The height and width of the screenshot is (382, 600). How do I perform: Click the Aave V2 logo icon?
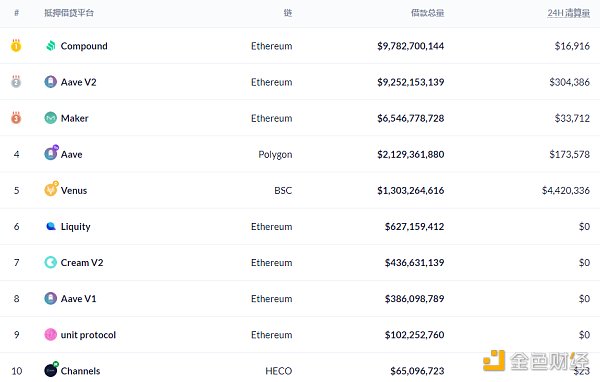(x=51, y=82)
